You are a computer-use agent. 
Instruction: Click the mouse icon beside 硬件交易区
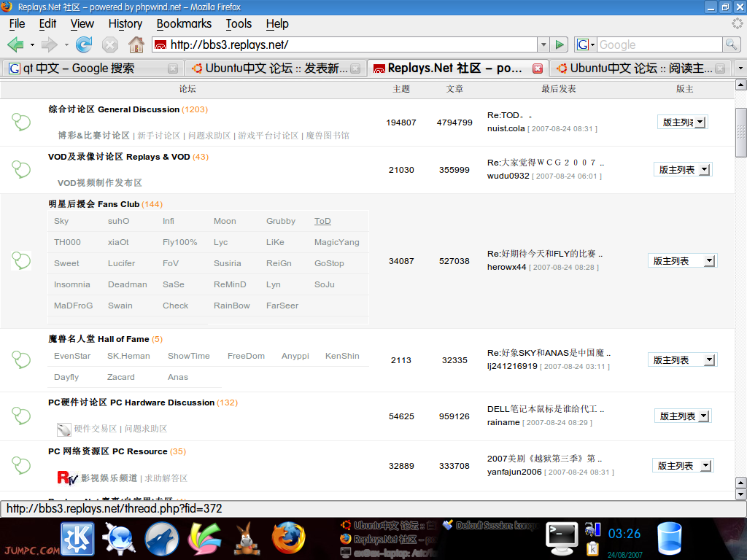click(64, 429)
